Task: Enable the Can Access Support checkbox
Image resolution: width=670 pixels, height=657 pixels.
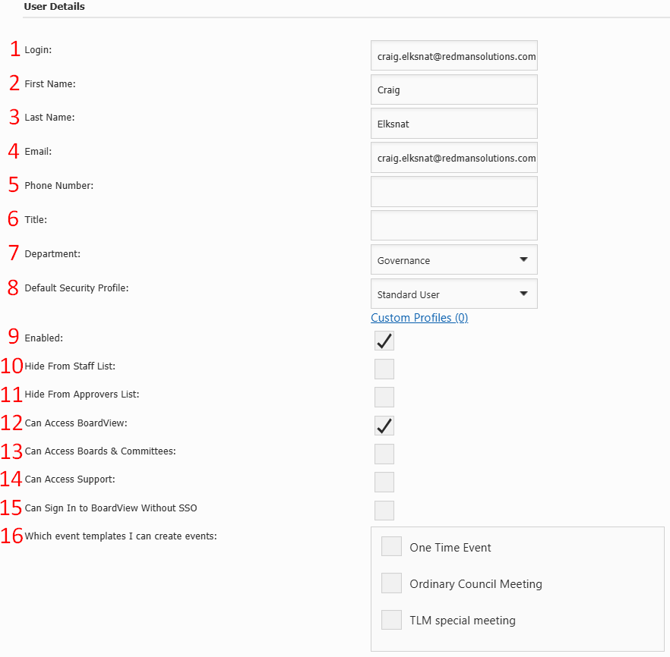Action: point(384,482)
